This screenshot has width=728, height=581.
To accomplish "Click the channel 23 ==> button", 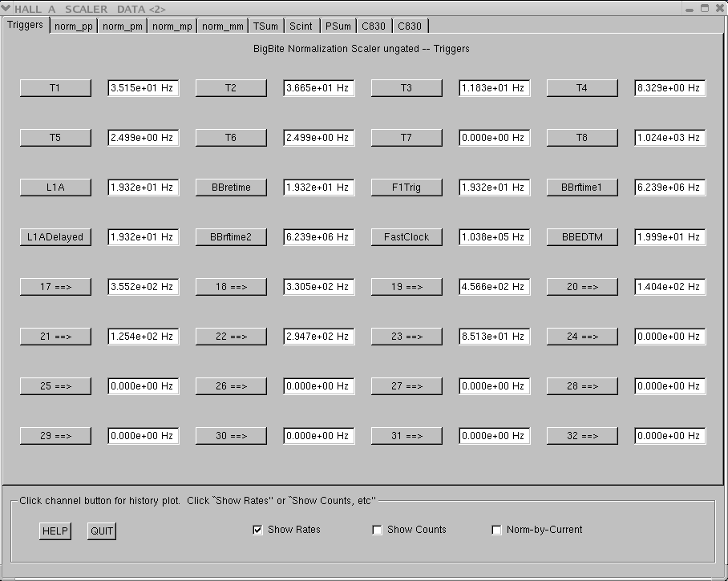I will [x=406, y=337].
